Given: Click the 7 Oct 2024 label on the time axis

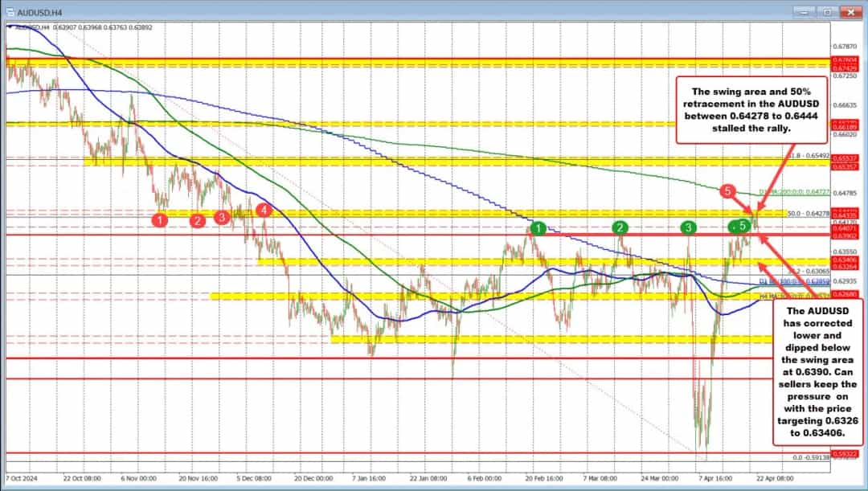Looking at the screenshot, I should [x=23, y=477].
